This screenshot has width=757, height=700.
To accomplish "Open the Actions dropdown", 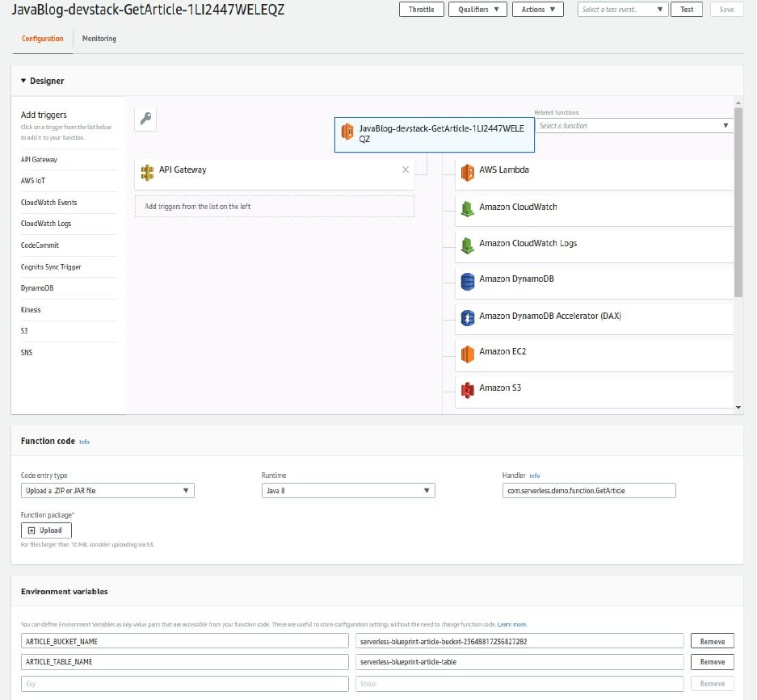I will pos(538,9).
